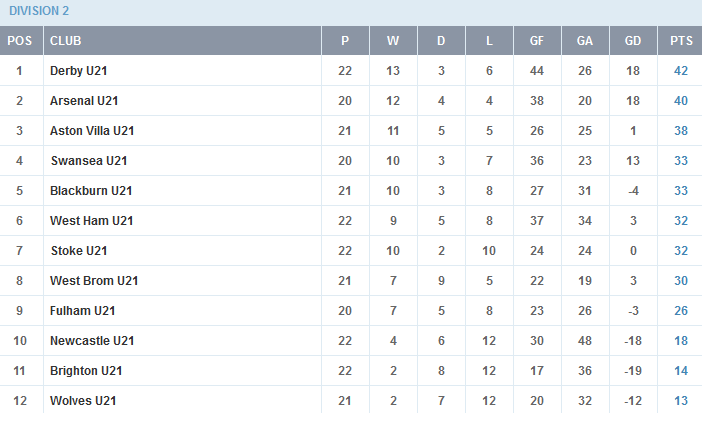Screen dimensions: 715x425
Task: Click the POS column header
Action: [x=20, y=41]
